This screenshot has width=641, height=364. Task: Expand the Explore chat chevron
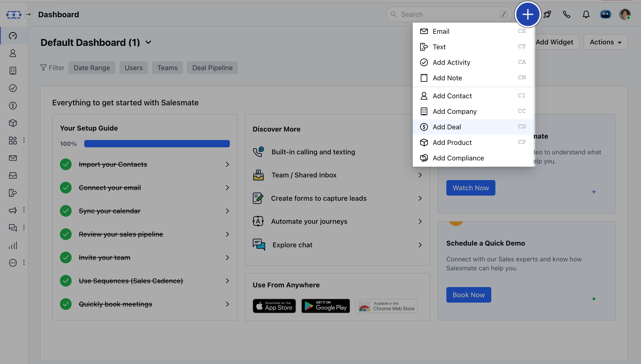point(420,245)
